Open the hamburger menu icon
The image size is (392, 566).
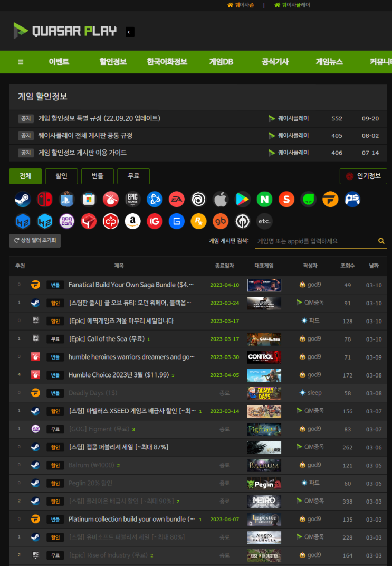coord(21,62)
